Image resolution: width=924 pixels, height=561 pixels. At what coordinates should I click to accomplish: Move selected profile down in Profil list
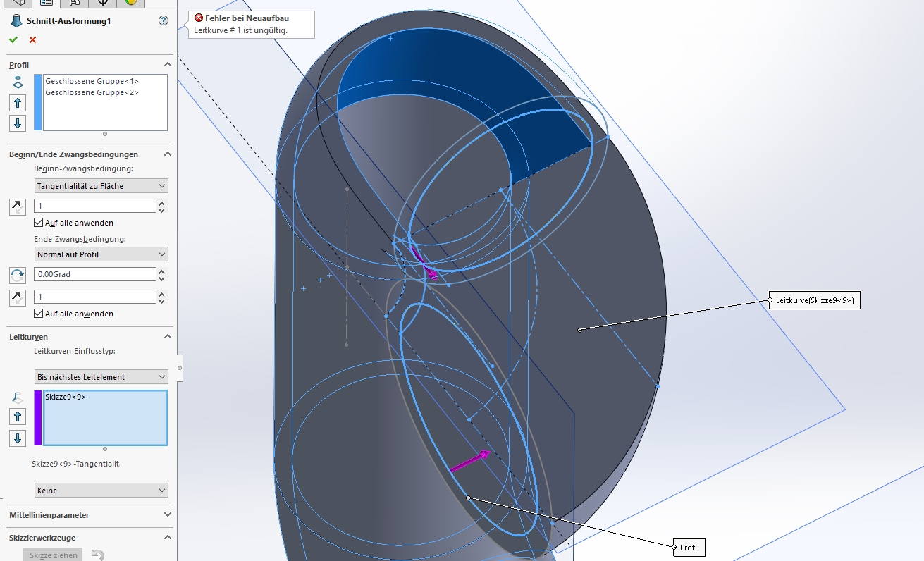click(x=18, y=123)
